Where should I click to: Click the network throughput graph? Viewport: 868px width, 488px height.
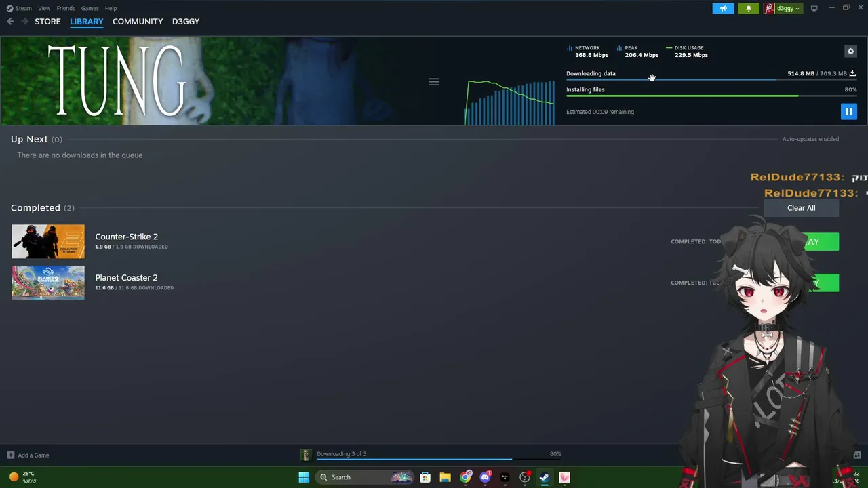(x=510, y=102)
